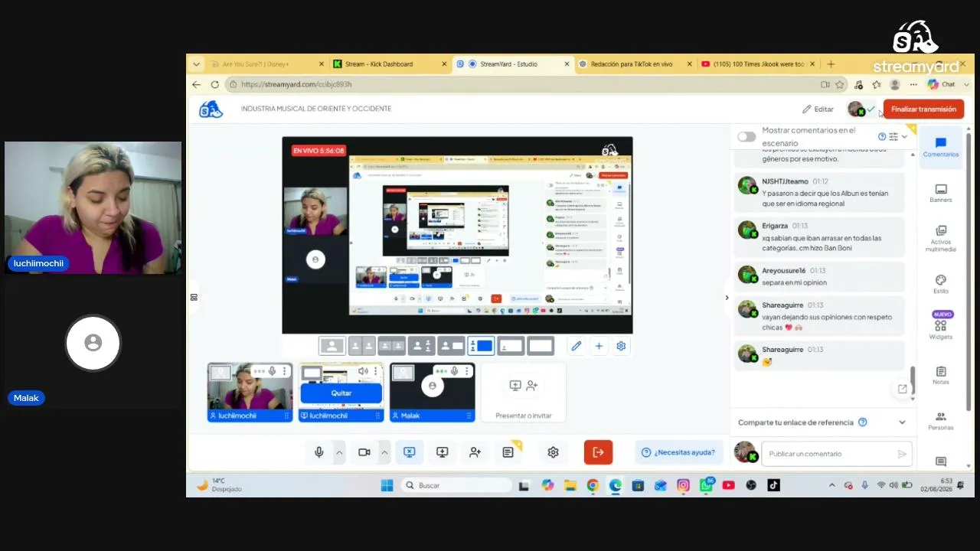Screen dimensions: 980x551
Task: Click Shareaguirre's comment about opiniones
Action: coord(819,317)
